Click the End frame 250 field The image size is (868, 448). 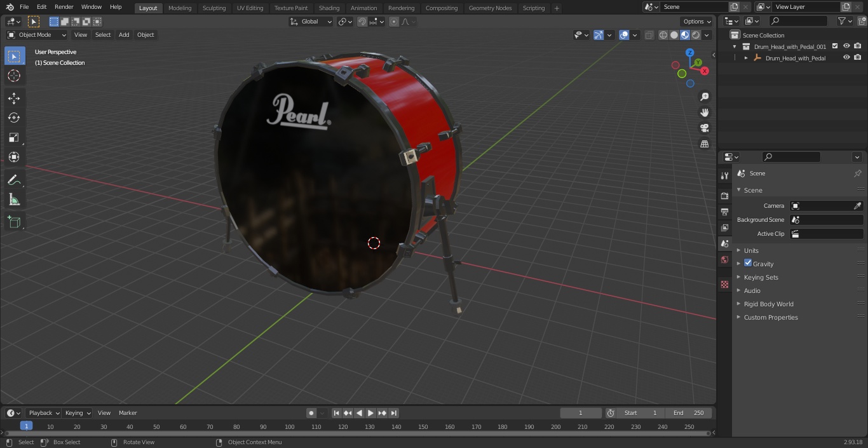(x=689, y=413)
